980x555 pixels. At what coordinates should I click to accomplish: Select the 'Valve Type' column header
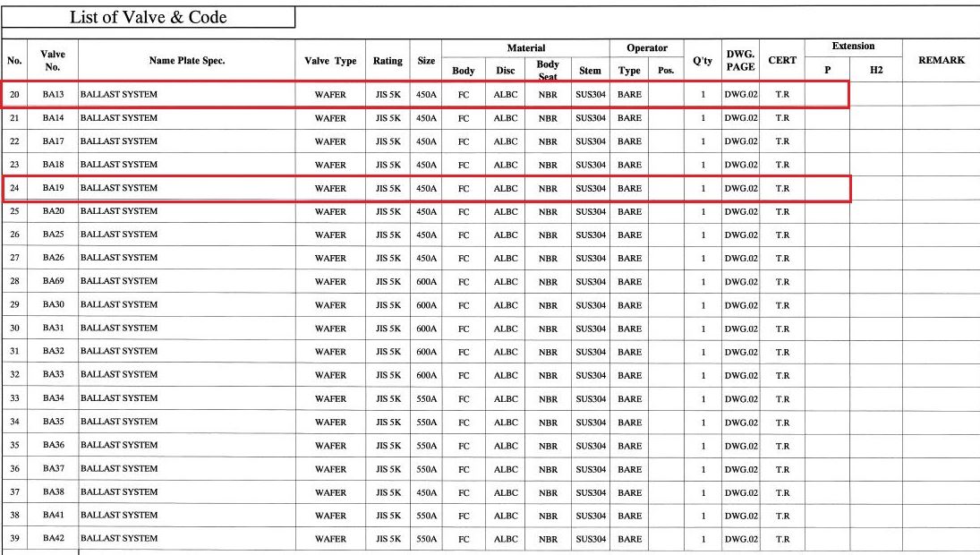tap(330, 61)
